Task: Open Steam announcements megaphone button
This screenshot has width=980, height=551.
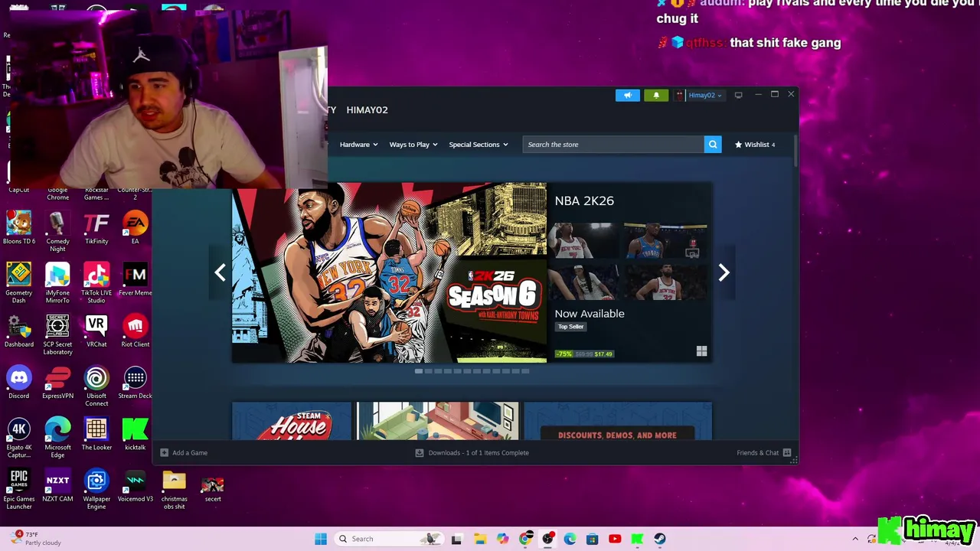Action: [x=627, y=95]
